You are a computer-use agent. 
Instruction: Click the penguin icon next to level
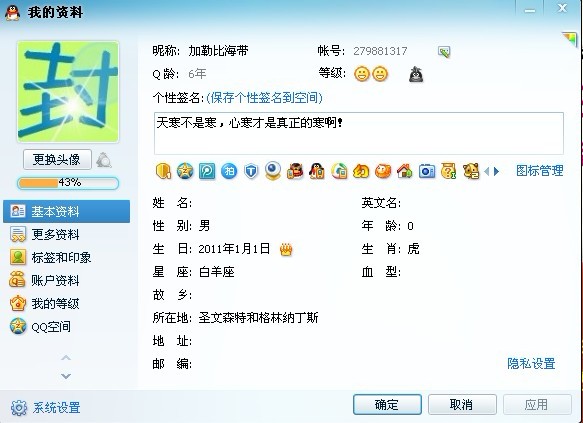[x=416, y=74]
